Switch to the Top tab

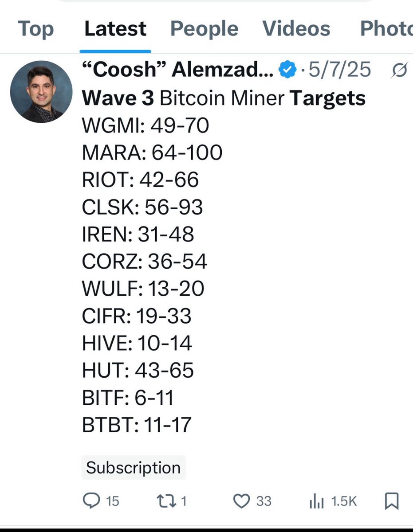click(x=35, y=29)
